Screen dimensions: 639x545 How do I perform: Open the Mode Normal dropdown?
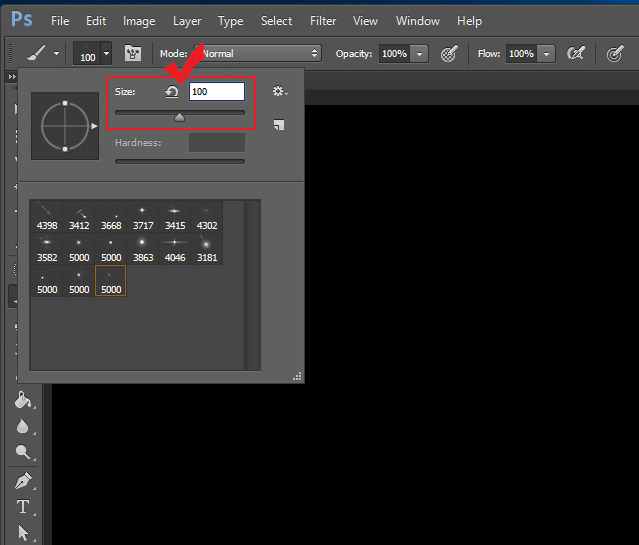tap(258, 53)
